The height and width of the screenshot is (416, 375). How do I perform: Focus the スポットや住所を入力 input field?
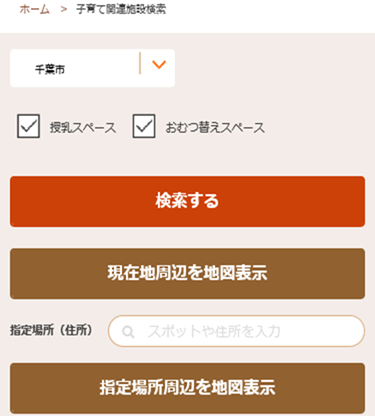click(x=236, y=331)
